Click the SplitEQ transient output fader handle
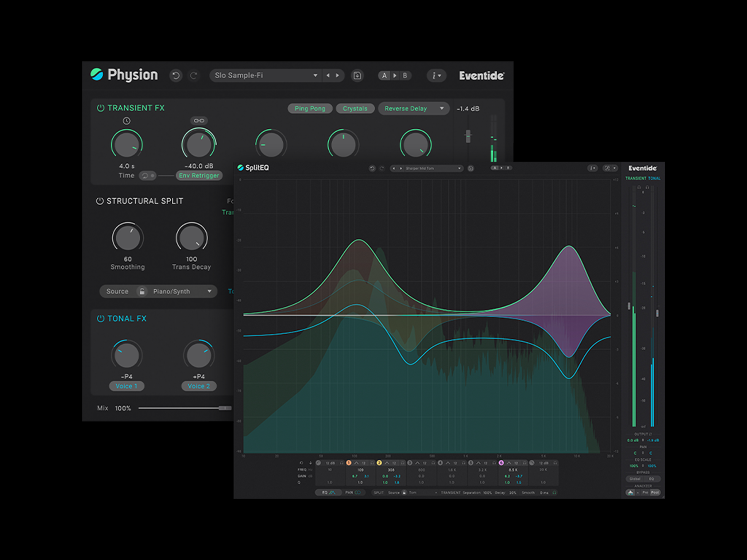This screenshot has height=560, width=747. pos(629,306)
